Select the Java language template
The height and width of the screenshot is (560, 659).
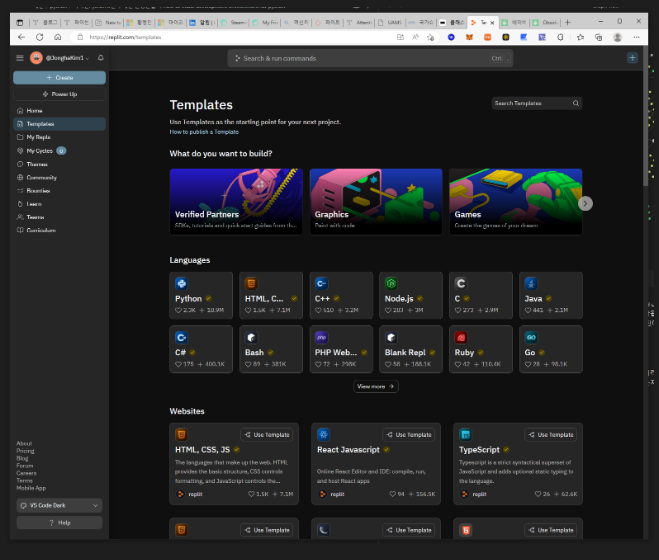click(x=551, y=296)
